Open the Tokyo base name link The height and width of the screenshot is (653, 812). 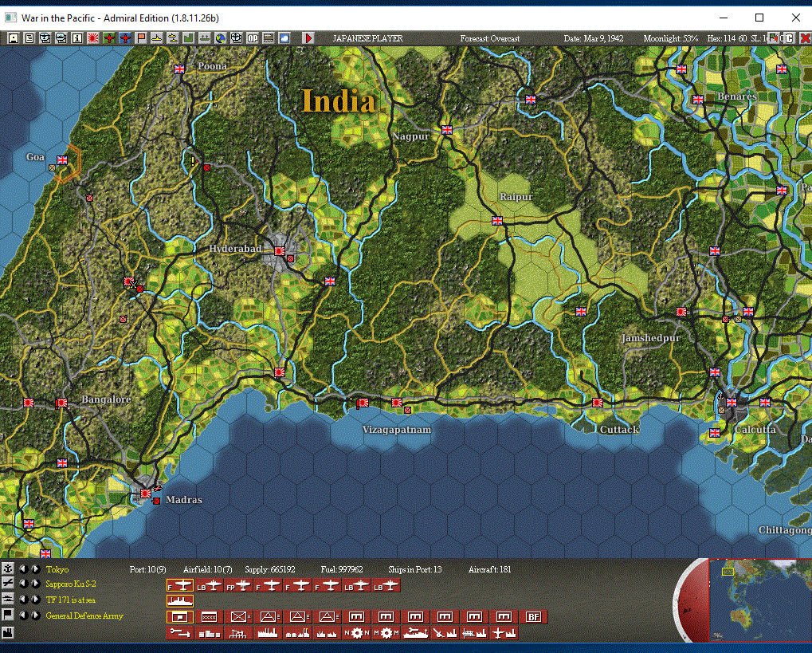coord(57,569)
